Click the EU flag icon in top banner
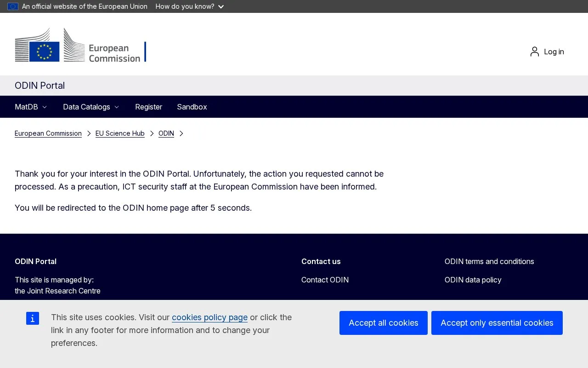The height and width of the screenshot is (368, 588). tap(13, 6)
